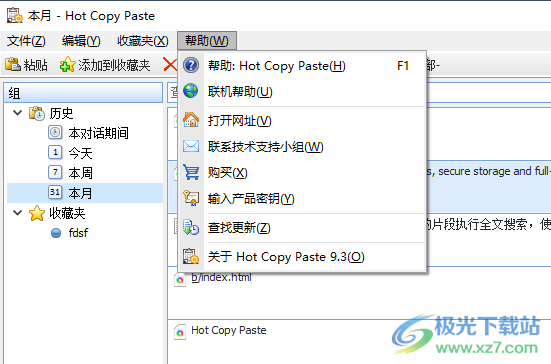Click the yellow star 收藏夹 icon
Viewport: 551px width, 364px height.
[37, 213]
